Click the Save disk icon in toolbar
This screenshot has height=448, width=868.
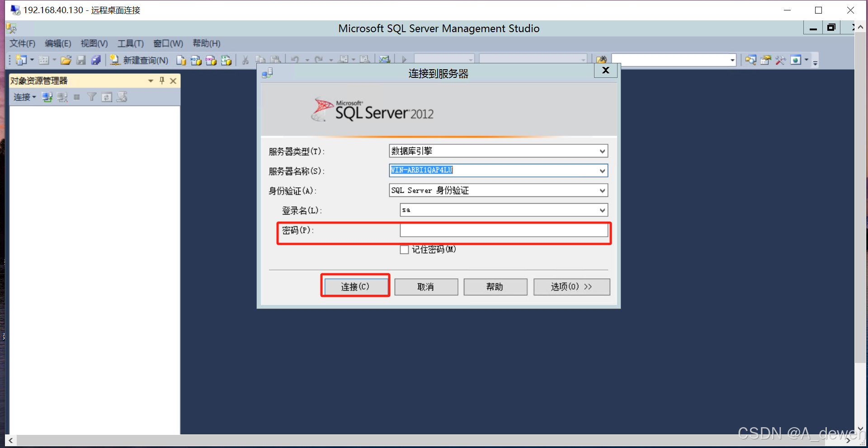coord(81,60)
